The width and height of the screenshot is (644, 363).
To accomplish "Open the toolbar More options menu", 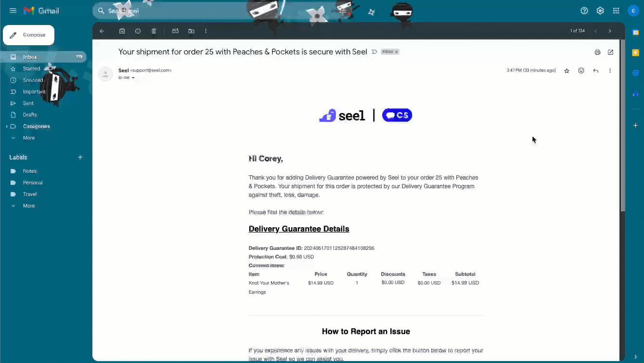I will click(x=206, y=31).
